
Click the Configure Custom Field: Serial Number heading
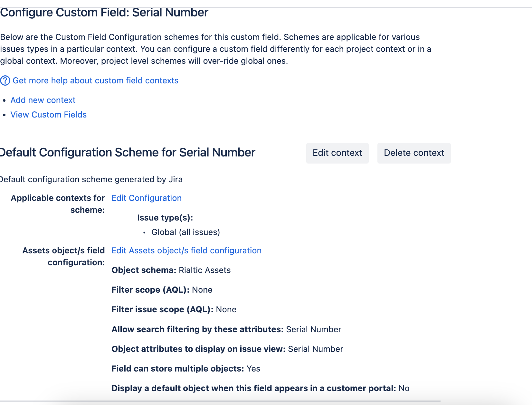point(104,13)
